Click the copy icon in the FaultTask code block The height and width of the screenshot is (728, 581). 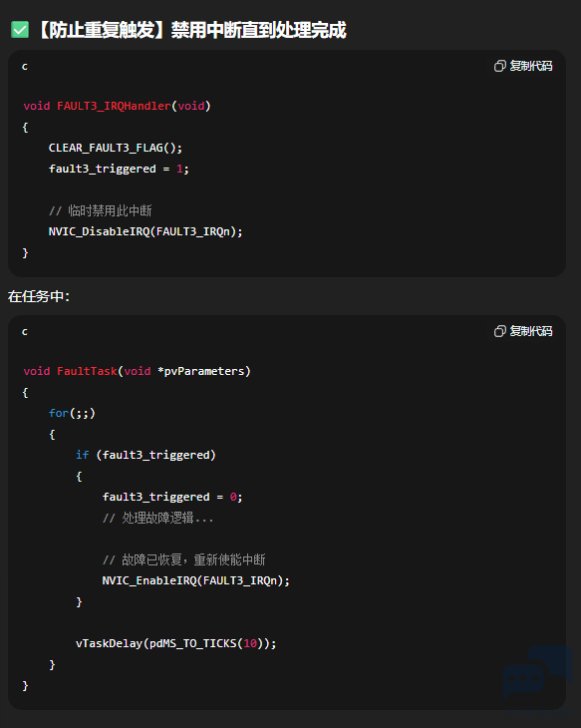[x=500, y=331]
